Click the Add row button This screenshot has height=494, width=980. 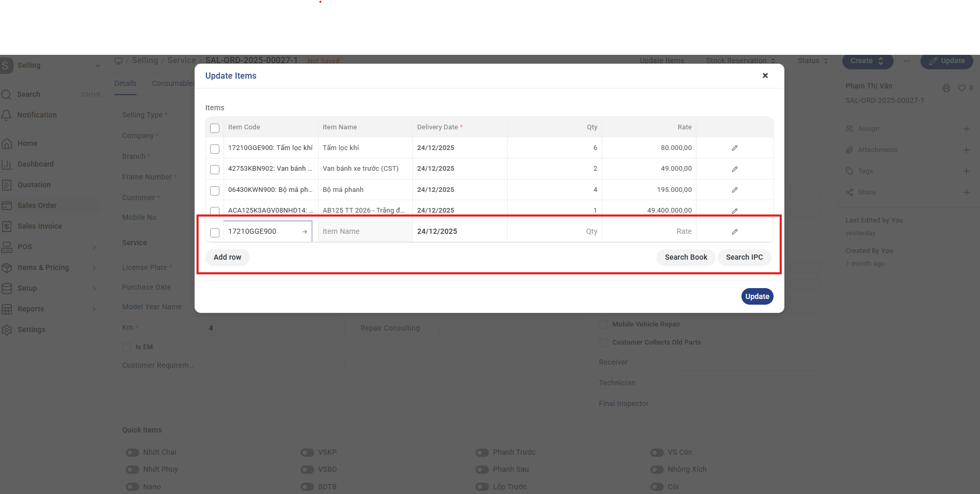227,257
